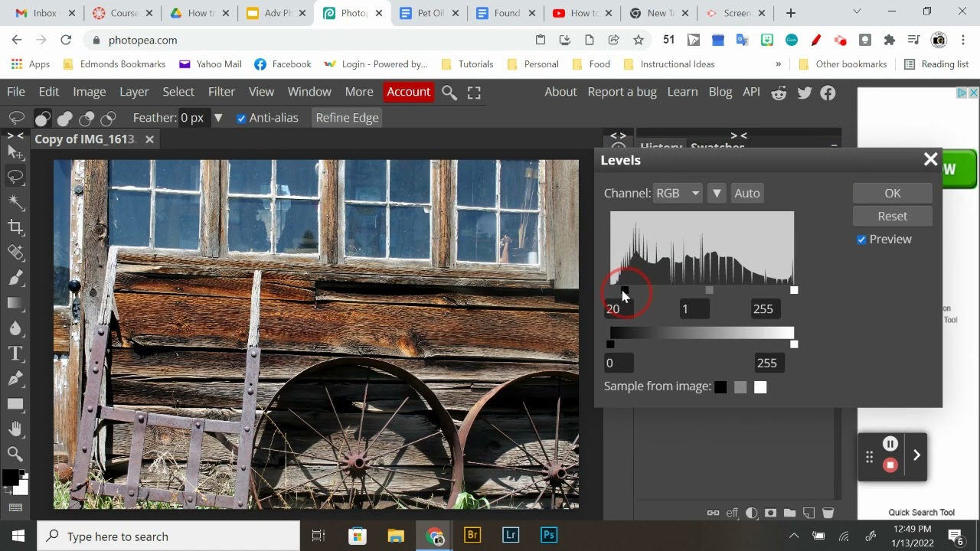Select the Pen tool
The width and height of the screenshot is (980, 551).
pos(15,379)
